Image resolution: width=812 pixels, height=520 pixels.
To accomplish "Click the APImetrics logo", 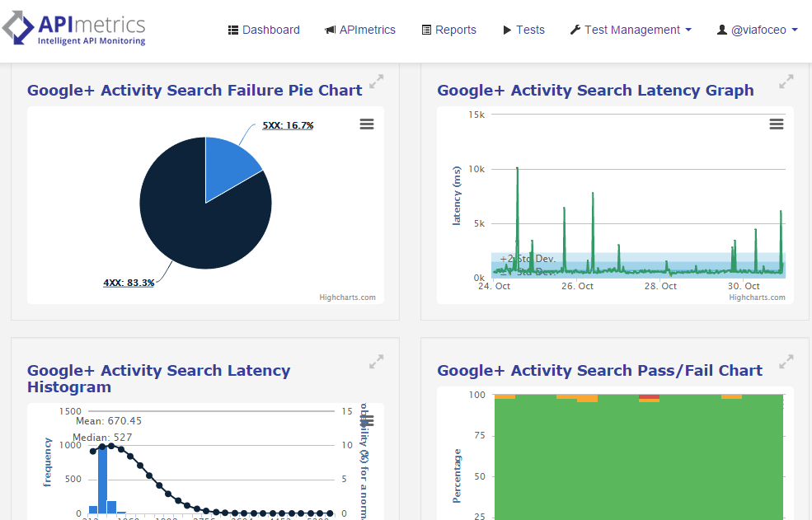I will 74,29.
